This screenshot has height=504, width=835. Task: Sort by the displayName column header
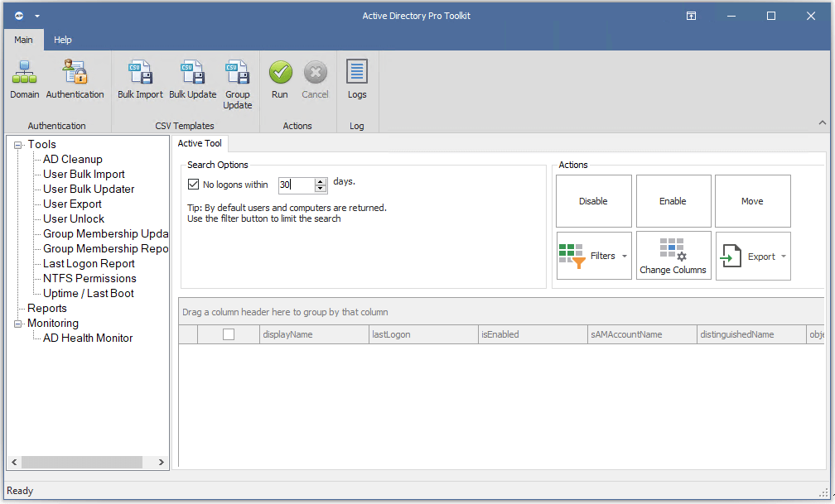(x=314, y=334)
